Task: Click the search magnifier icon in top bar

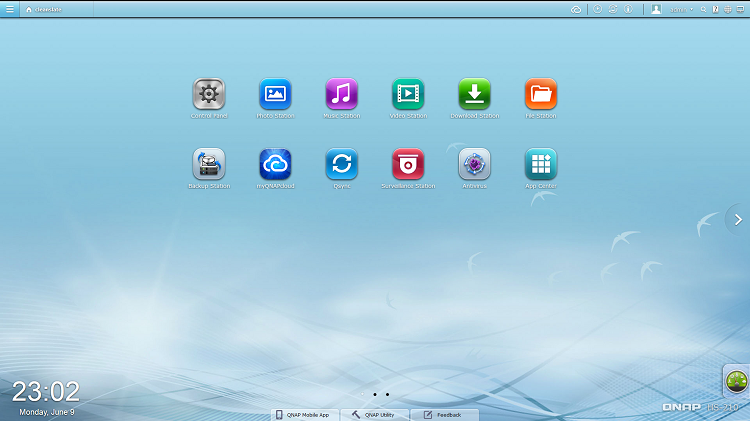Action: coord(703,9)
